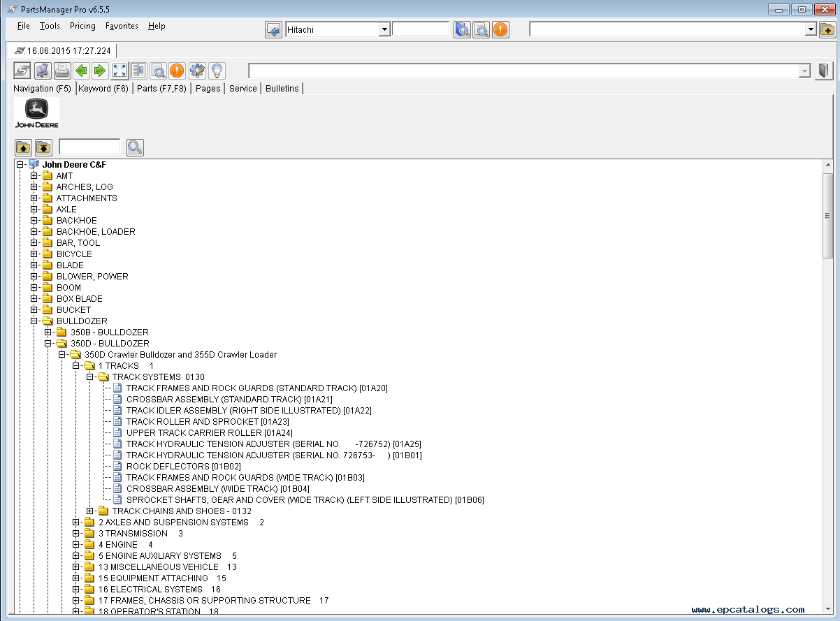Click the book icon at the toolbar's far right
840x621 pixels.
click(x=825, y=71)
